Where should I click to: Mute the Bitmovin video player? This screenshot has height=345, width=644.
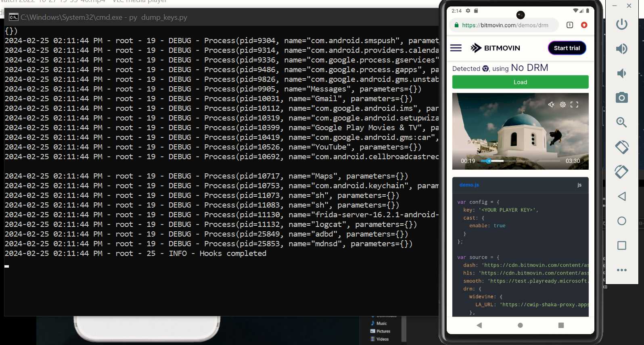point(551,104)
